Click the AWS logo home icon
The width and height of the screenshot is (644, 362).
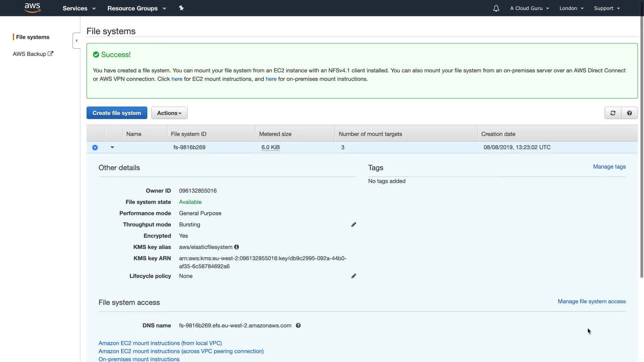point(32,8)
